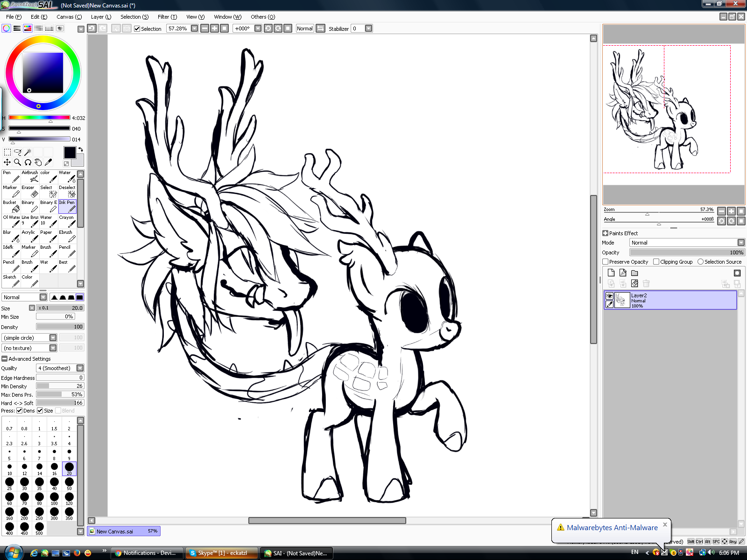Click navigator zoom out minus button
This screenshot has height=560, width=747.
(x=722, y=211)
